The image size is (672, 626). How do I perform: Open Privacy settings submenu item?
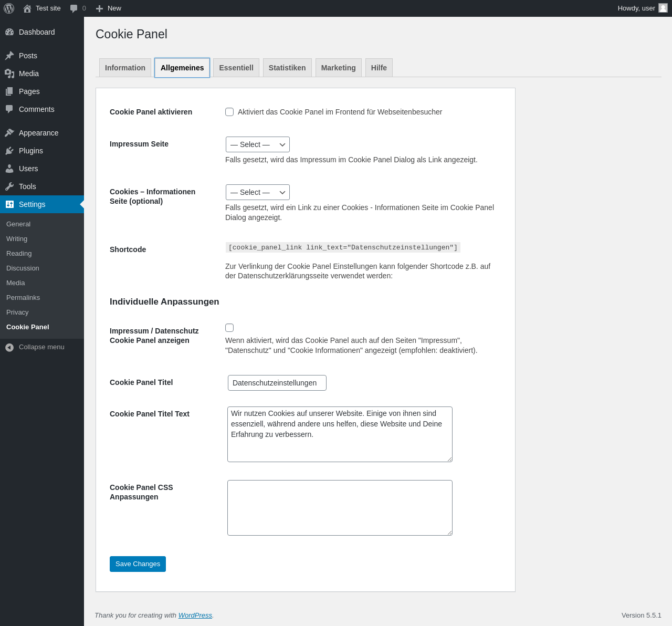17,312
